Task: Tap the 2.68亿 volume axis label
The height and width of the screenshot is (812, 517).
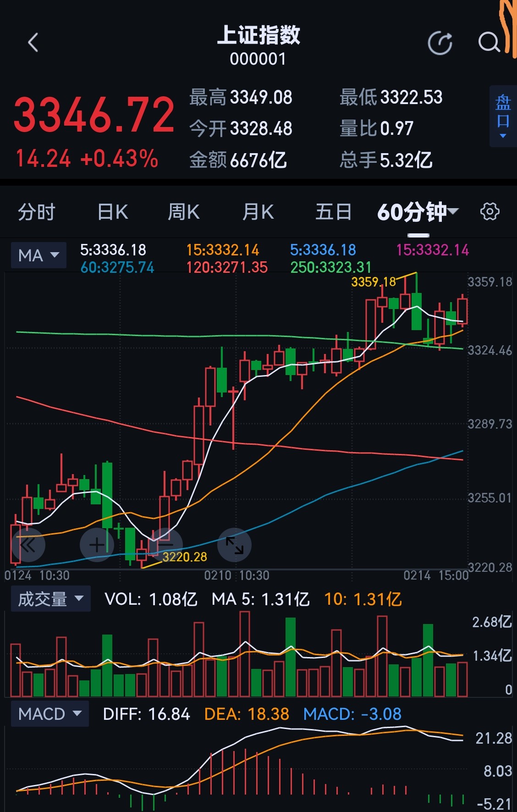Action: coord(492,622)
